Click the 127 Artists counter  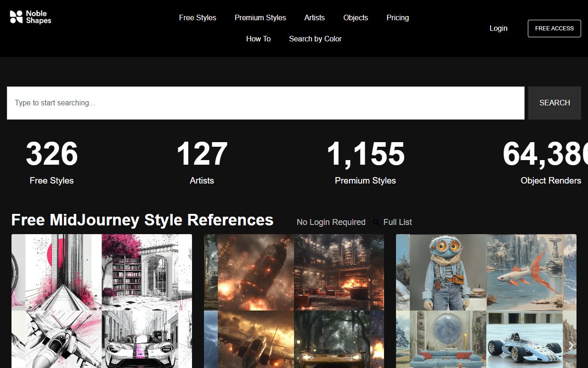point(202,162)
